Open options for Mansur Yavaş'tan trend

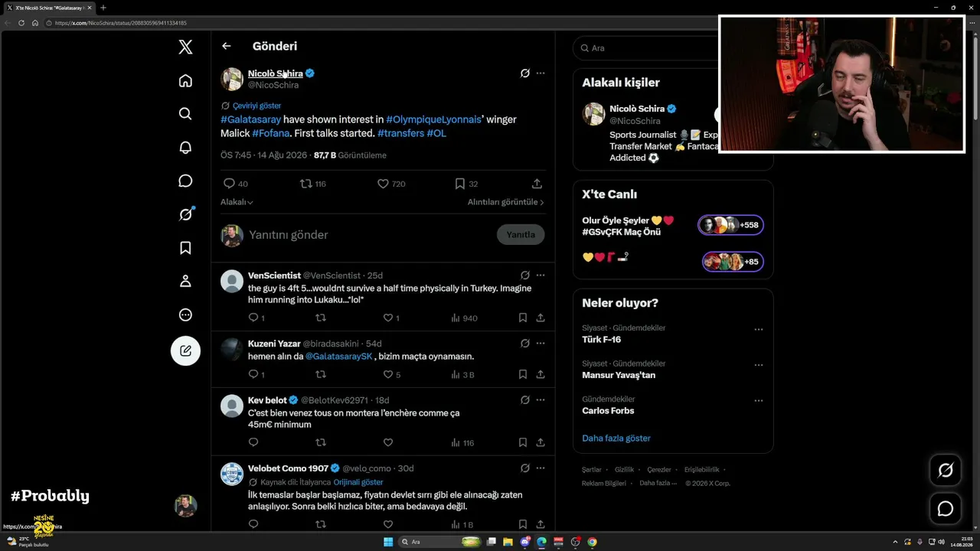[759, 365]
